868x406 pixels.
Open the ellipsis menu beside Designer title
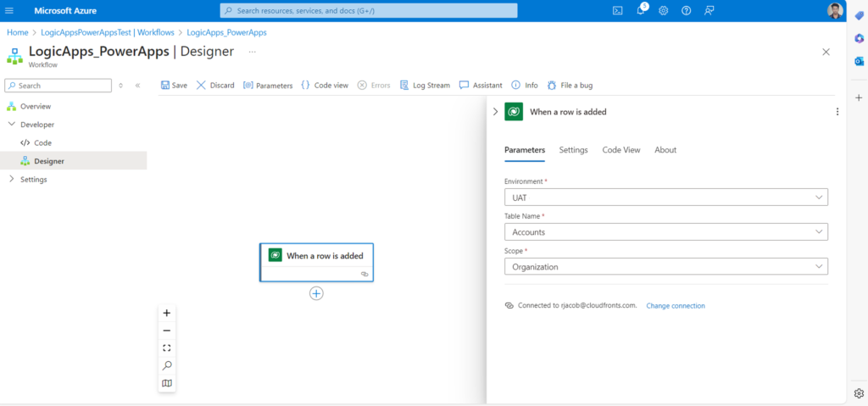coord(253,52)
